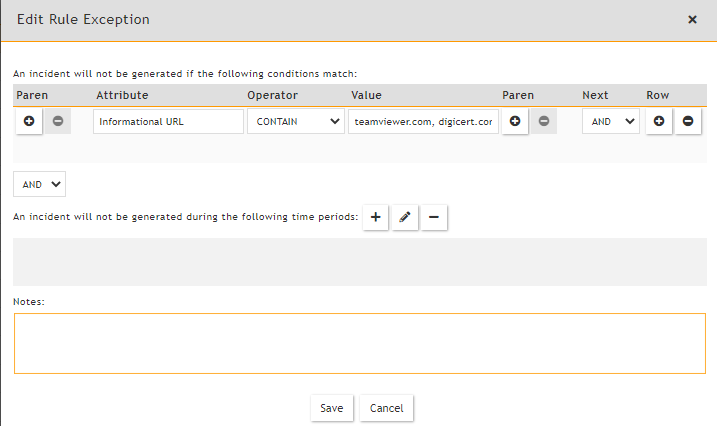Remove closing parenthesis after the Value field
The width and height of the screenshot is (717, 426).
[544, 121]
